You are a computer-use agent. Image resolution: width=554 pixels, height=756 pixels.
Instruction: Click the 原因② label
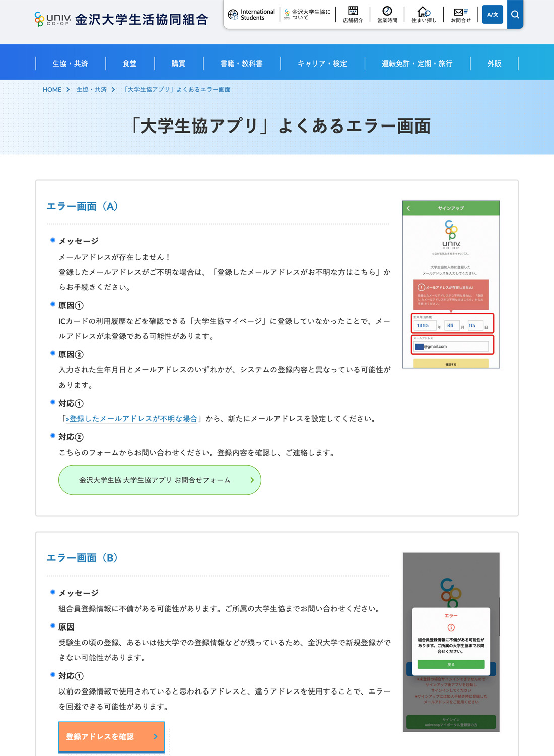click(x=71, y=354)
